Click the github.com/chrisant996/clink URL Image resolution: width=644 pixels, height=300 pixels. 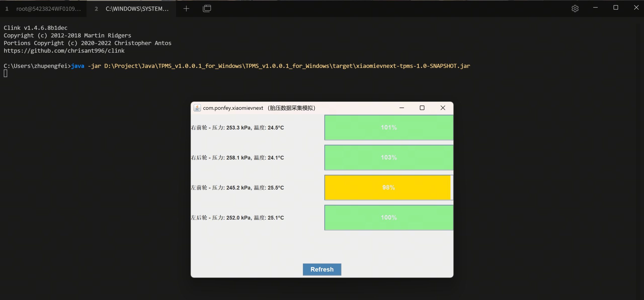[x=64, y=51]
